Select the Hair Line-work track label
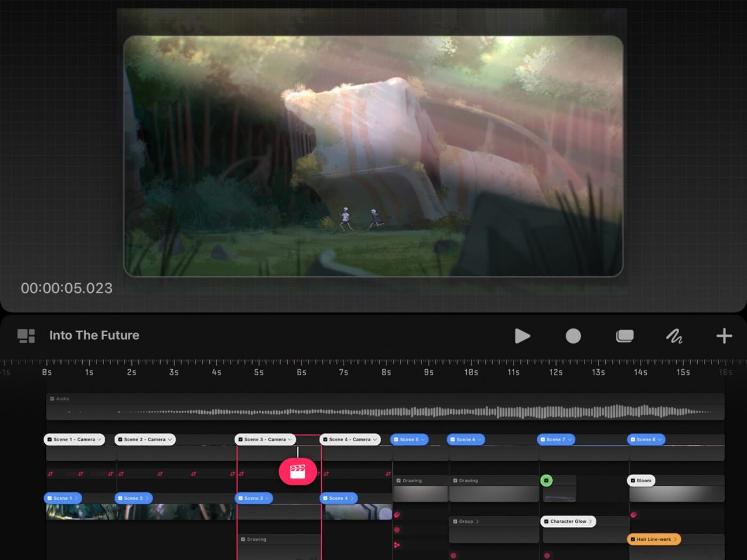The image size is (747, 560). pyautogui.click(x=654, y=539)
